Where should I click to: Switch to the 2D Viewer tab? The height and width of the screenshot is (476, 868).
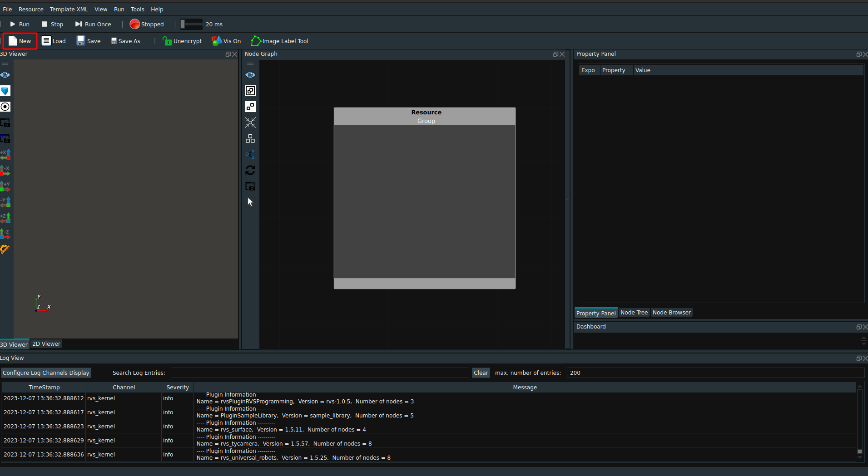click(x=46, y=344)
